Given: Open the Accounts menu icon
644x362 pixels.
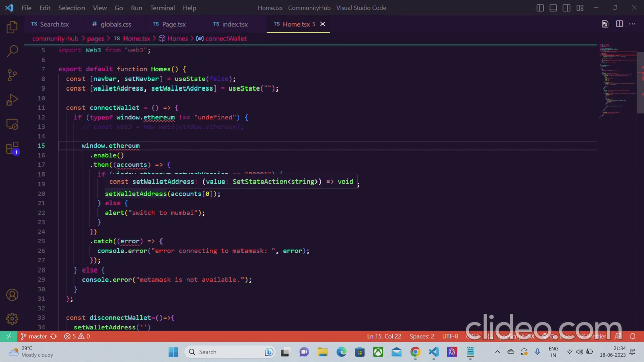Looking at the screenshot, I should point(12,295).
